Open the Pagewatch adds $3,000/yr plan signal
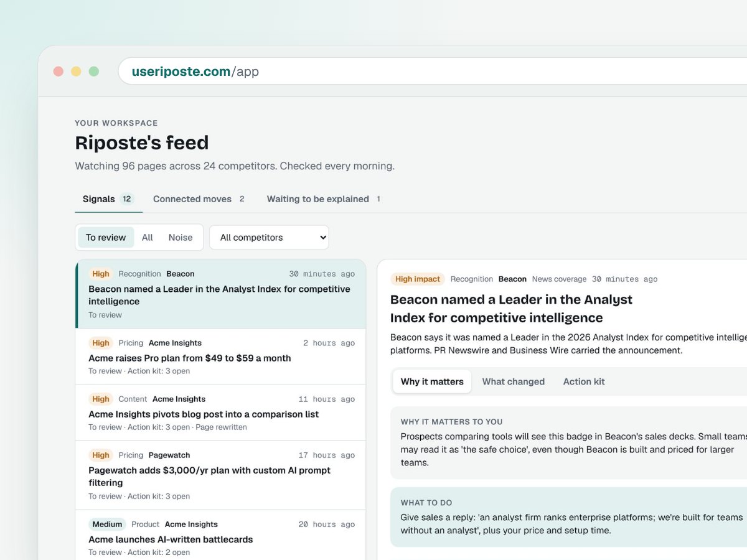 coord(220,475)
